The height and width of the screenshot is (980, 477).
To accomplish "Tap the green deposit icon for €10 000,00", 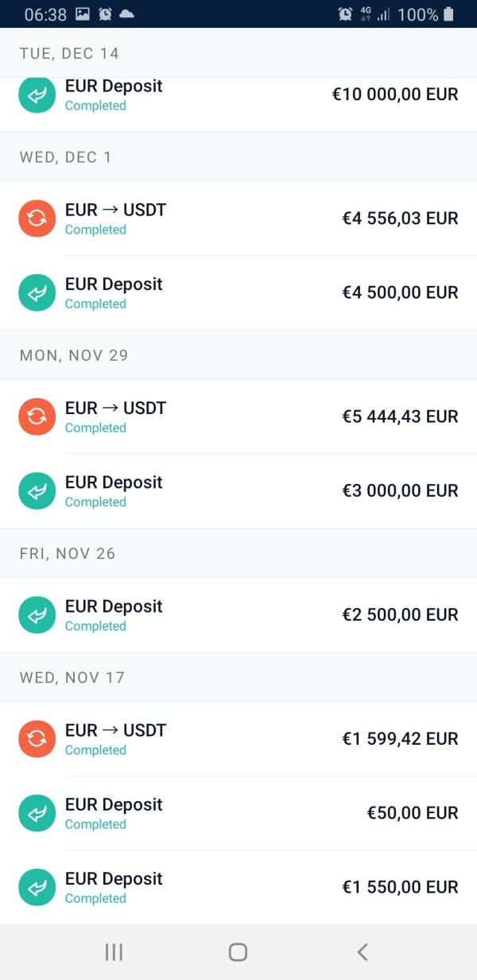I will tap(37, 95).
